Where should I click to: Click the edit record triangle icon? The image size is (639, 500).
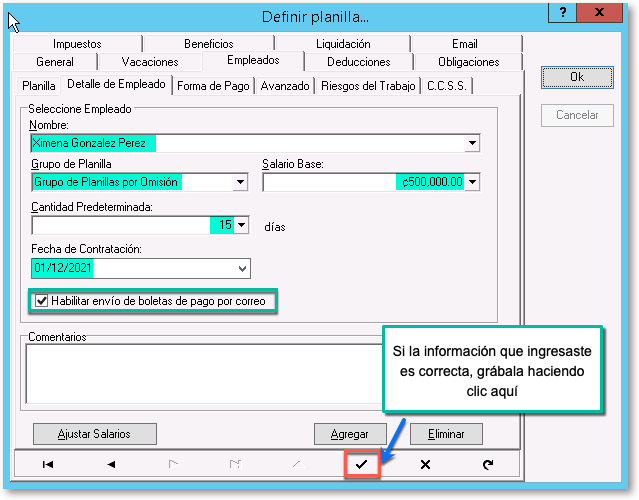[x=298, y=464]
